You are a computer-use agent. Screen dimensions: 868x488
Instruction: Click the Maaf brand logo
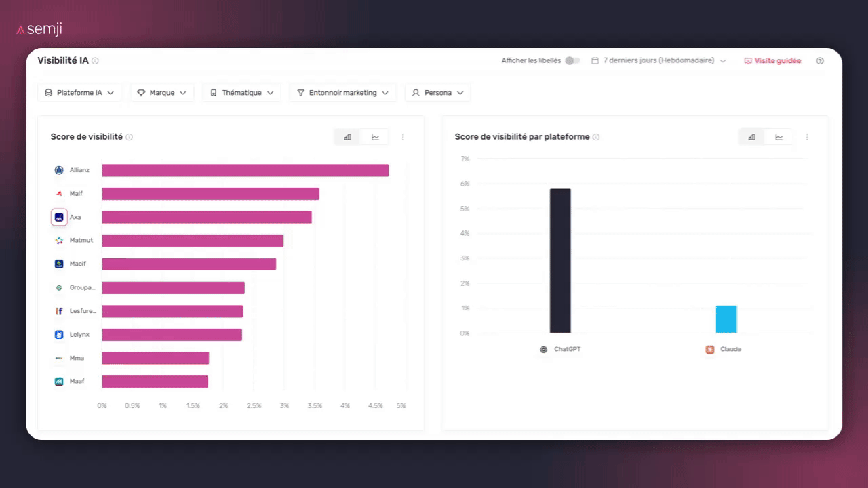(59, 382)
